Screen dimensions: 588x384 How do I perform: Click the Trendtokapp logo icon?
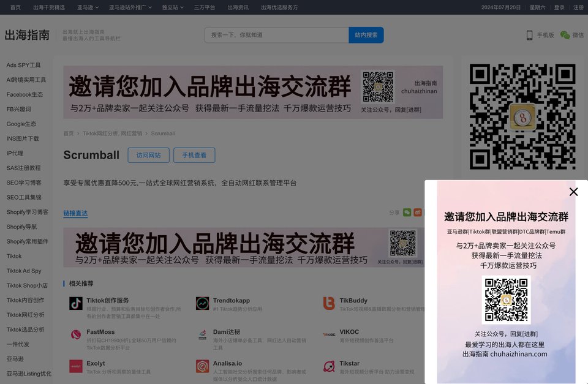coord(203,303)
